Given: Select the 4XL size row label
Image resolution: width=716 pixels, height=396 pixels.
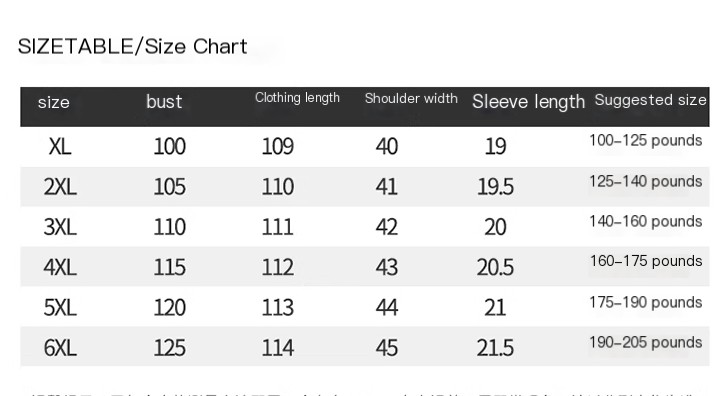Looking at the screenshot, I should point(60,267).
